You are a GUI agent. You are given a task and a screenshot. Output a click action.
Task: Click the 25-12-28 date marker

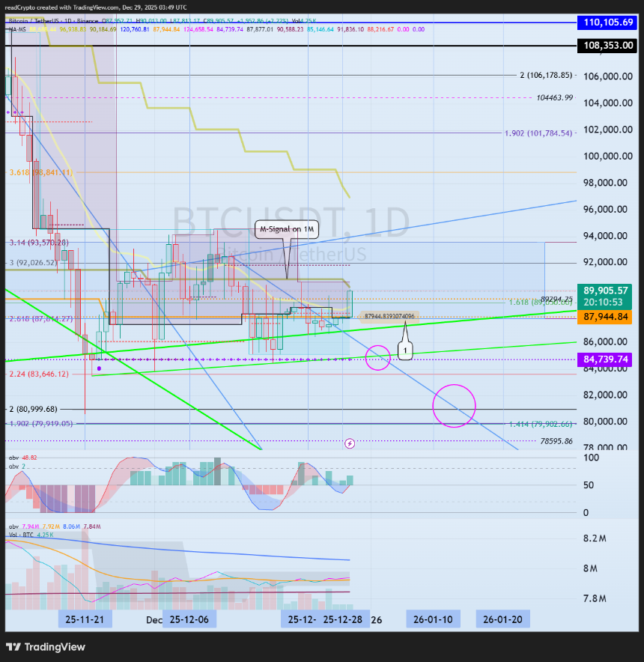pos(343,619)
